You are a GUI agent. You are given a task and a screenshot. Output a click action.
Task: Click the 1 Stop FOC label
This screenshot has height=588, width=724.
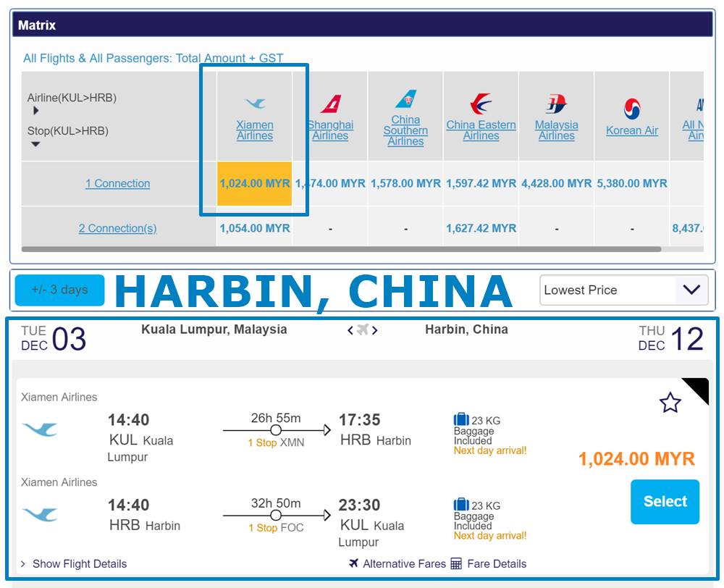276,527
